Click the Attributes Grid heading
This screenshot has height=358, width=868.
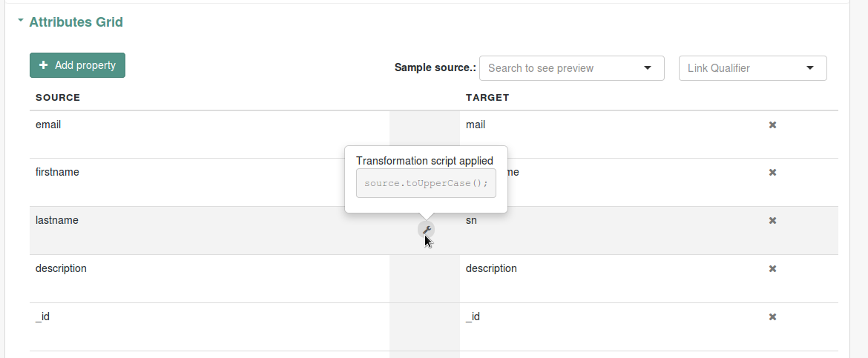(76, 22)
